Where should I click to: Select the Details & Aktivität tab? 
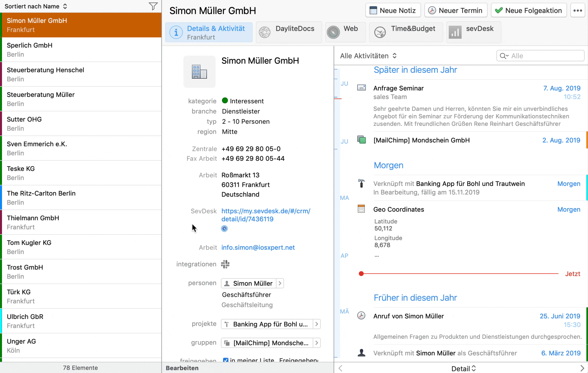(209, 32)
